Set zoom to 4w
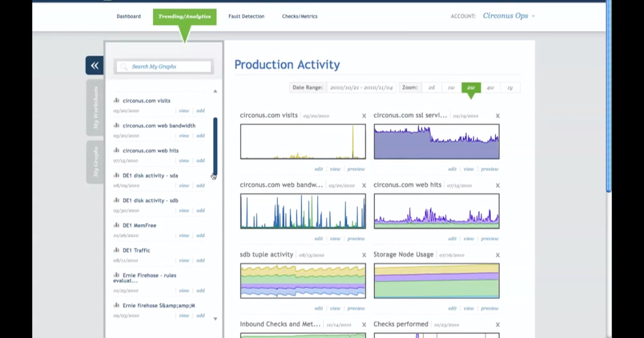The height and width of the screenshot is (338, 644). (x=490, y=88)
